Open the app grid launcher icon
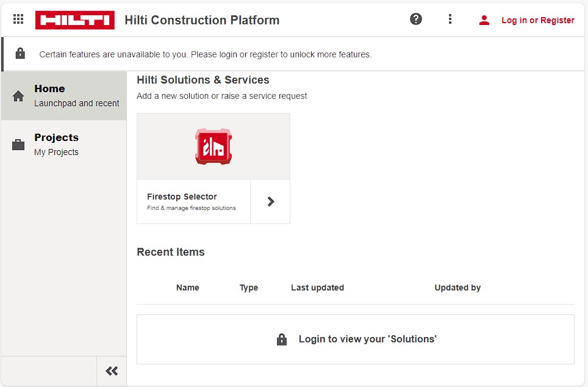Viewport: 588px width, 387px height. (x=18, y=19)
